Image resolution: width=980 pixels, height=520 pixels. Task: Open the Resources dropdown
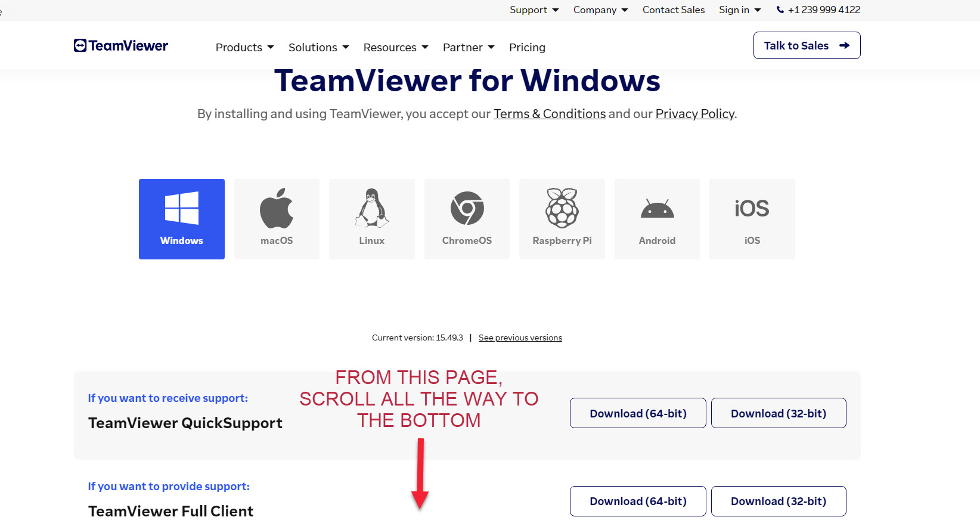(x=396, y=47)
